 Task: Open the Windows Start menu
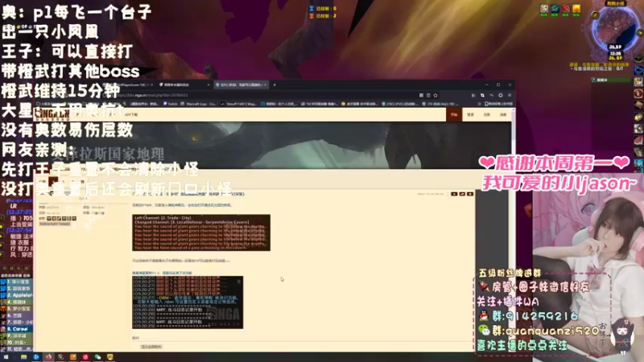6,357
